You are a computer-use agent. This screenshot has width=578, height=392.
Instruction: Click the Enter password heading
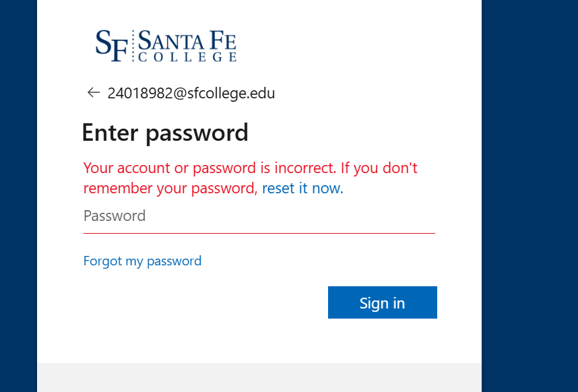165,133
